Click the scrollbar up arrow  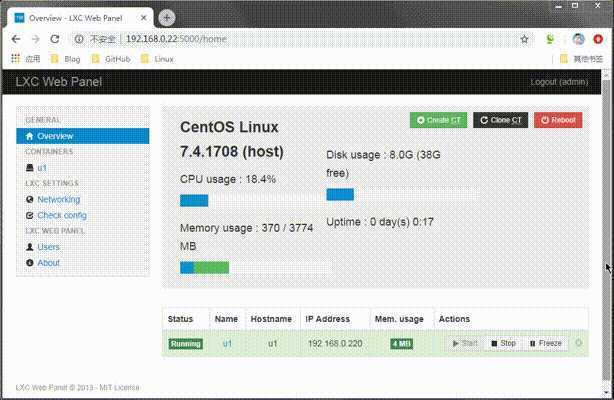point(606,74)
